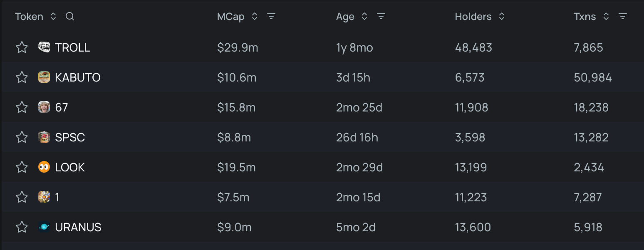Viewport: 644px width, 250px height.
Task: Sort the Holders column with its arrows
Action: (502, 17)
